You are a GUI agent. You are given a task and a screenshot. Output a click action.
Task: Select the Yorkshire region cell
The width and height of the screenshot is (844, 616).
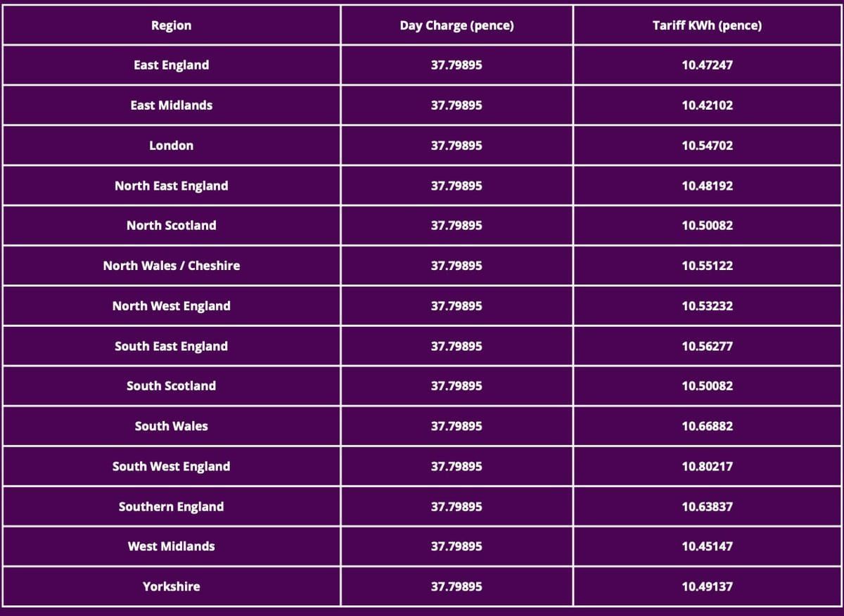tap(171, 586)
